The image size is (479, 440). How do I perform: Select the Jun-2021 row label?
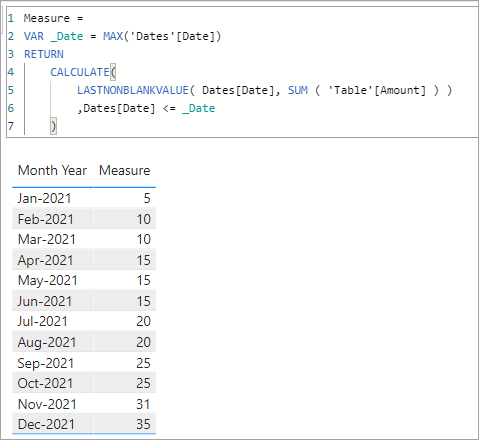(45, 301)
